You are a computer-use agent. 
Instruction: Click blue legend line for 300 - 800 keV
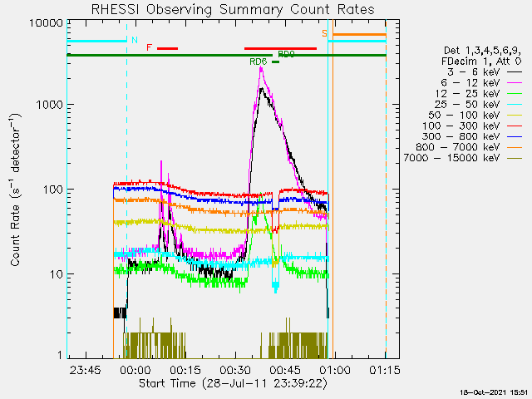pyautogui.click(x=515, y=136)
